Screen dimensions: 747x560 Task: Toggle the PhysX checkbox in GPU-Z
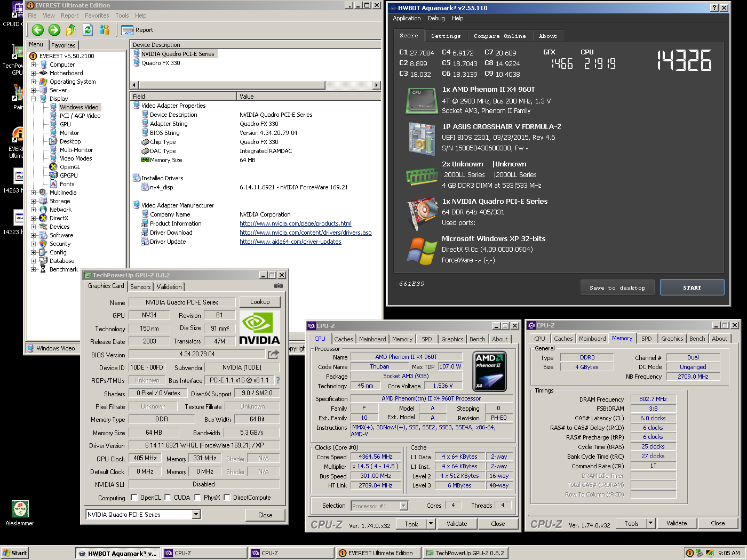pos(197,498)
